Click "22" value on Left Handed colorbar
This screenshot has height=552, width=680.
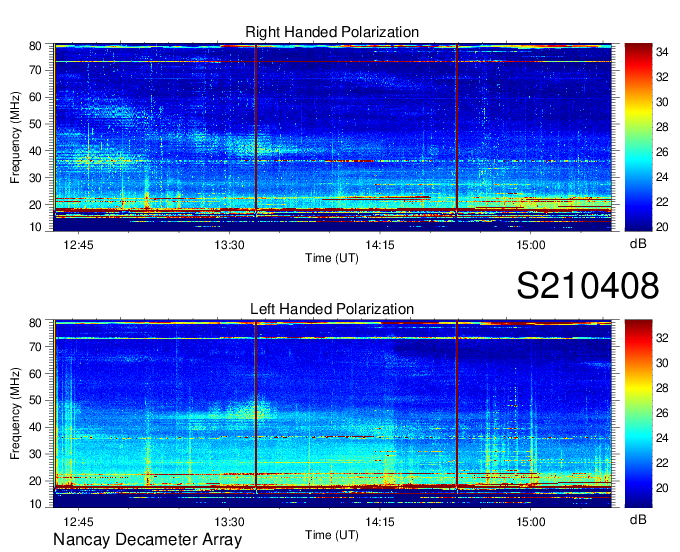point(662,463)
